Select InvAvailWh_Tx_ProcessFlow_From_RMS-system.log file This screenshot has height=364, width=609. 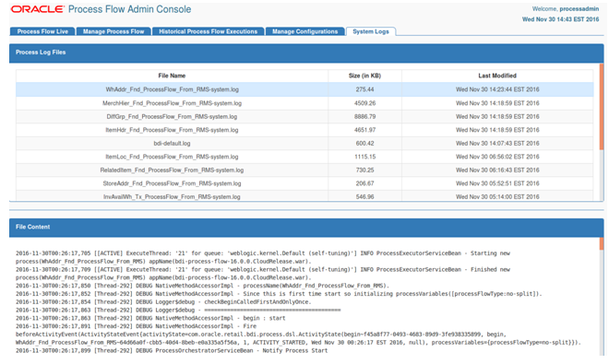[x=172, y=197]
